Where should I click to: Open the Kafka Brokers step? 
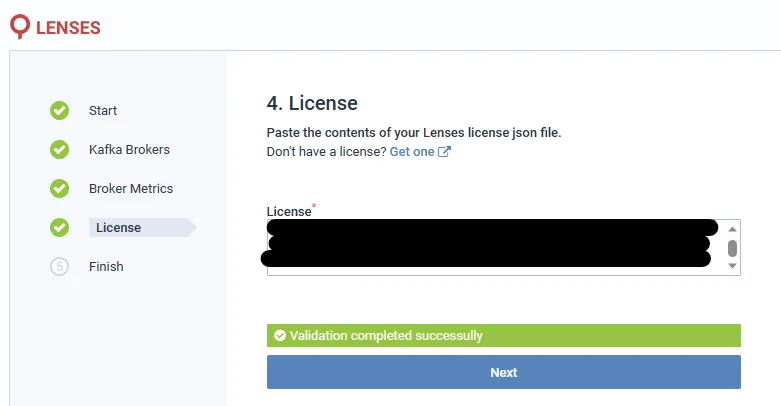(x=130, y=149)
